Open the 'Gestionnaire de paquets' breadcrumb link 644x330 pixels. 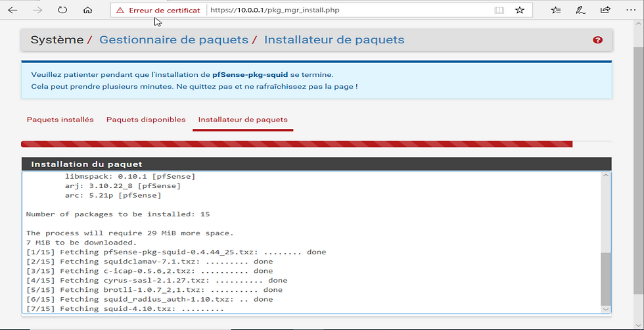pyautogui.click(x=173, y=40)
